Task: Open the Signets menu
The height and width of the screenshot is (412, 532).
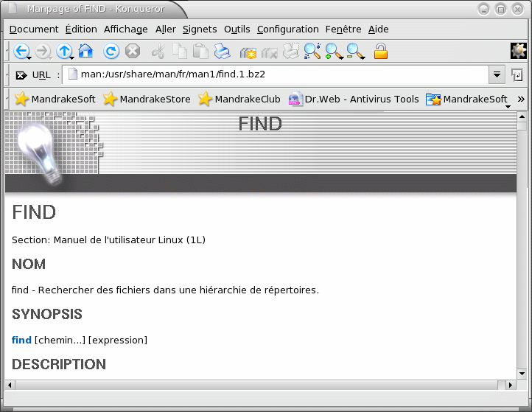Action: pos(200,29)
